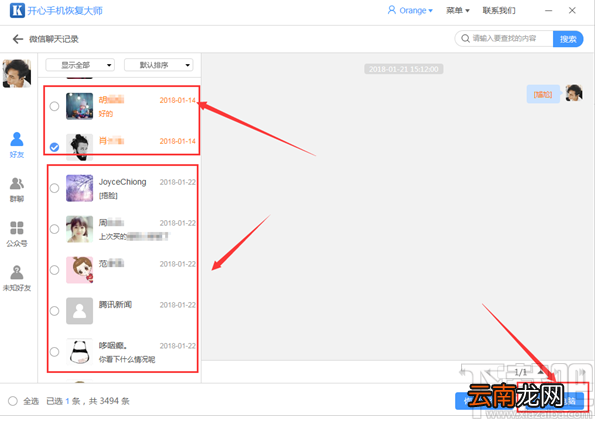Click JoyceChiong's purple avatar
The width and height of the screenshot is (601, 424).
pyautogui.click(x=79, y=188)
